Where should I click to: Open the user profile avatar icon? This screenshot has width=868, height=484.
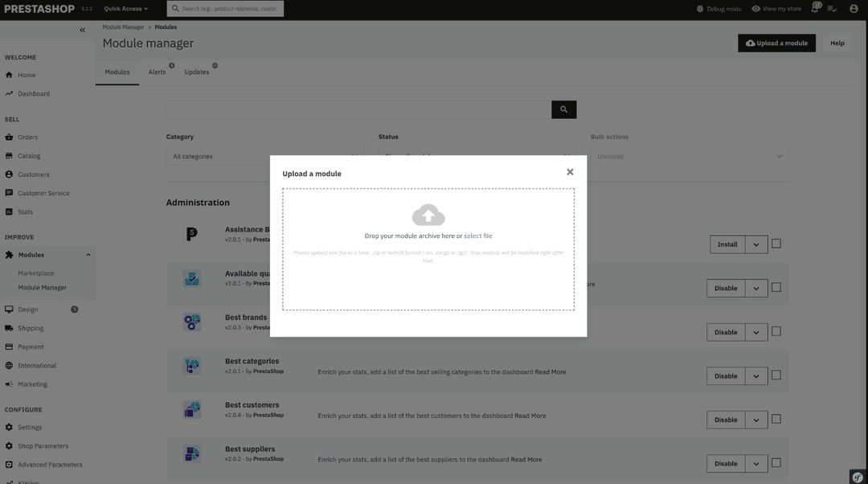[854, 9]
